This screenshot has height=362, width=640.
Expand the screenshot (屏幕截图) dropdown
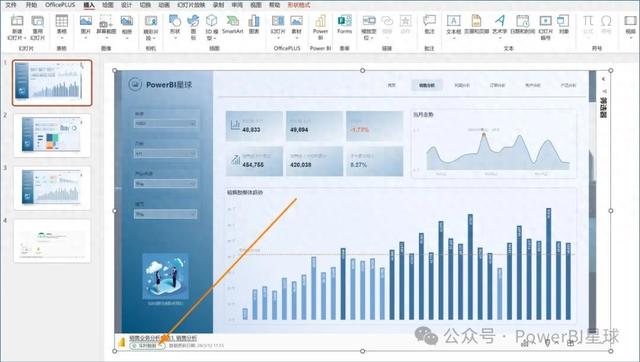pyautogui.click(x=106, y=27)
